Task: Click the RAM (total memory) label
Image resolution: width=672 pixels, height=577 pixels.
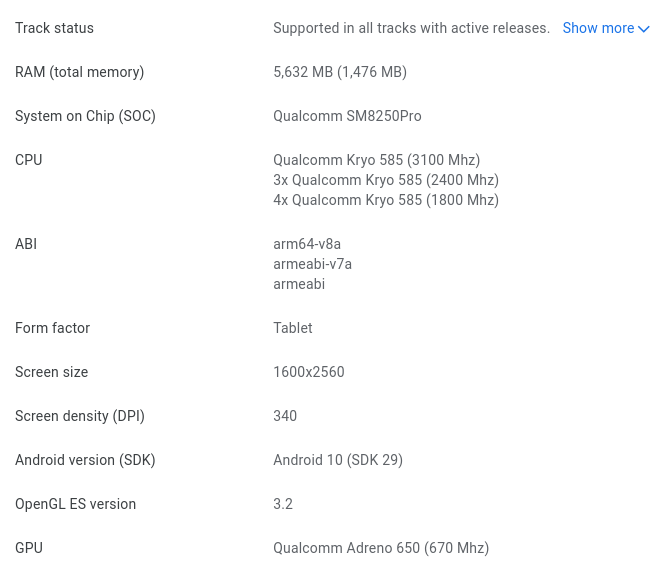Action: [x=79, y=72]
